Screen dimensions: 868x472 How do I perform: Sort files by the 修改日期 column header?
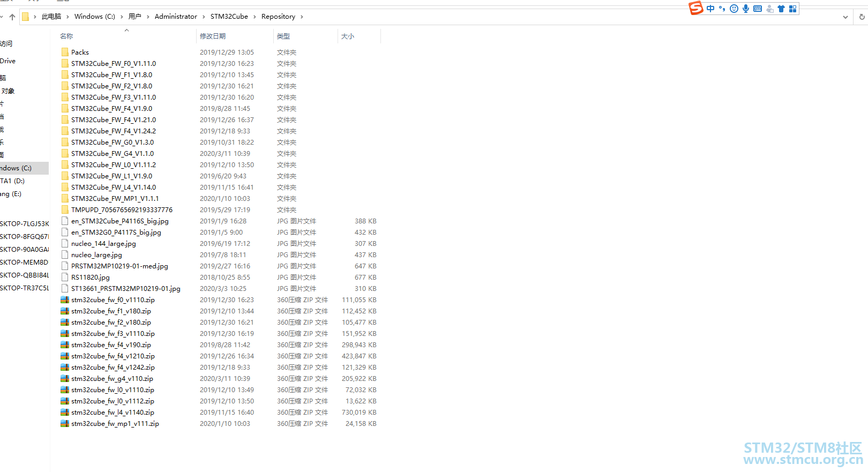[x=213, y=36]
